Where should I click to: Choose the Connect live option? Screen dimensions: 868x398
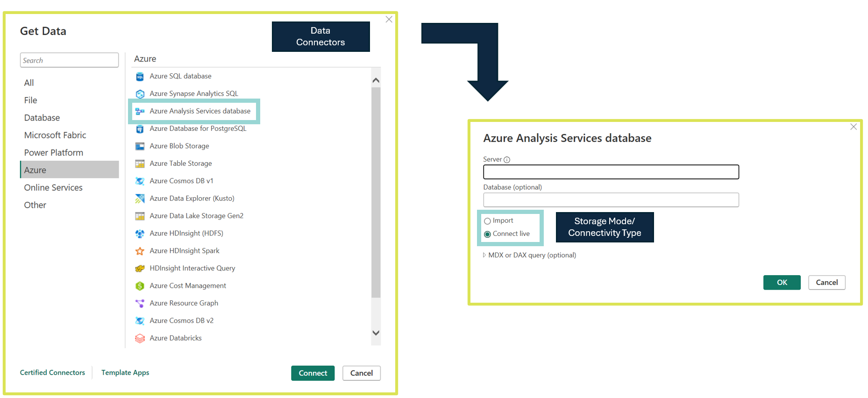click(487, 234)
